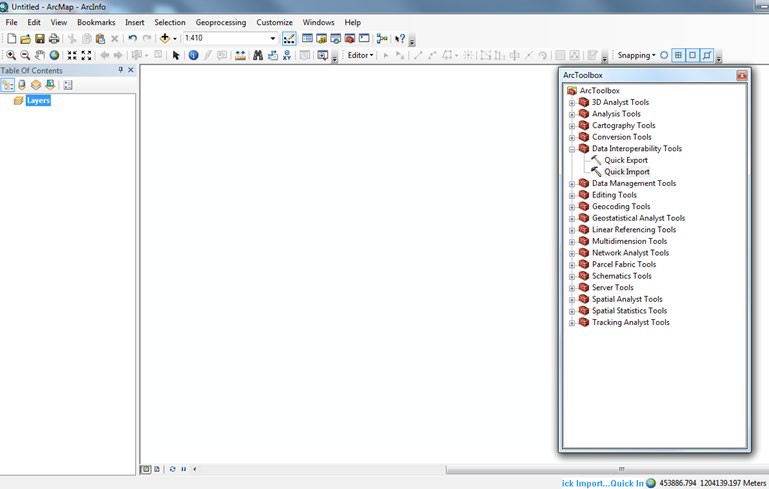This screenshot has width=769, height=489.
Task: Open the Search window icon
Action: point(336,38)
